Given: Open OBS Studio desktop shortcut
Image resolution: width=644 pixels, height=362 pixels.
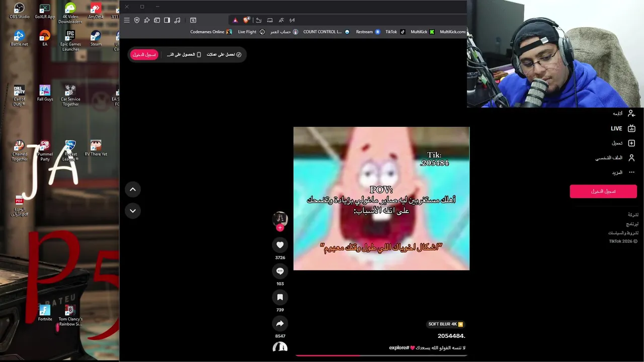Looking at the screenshot, I should 19,11.
